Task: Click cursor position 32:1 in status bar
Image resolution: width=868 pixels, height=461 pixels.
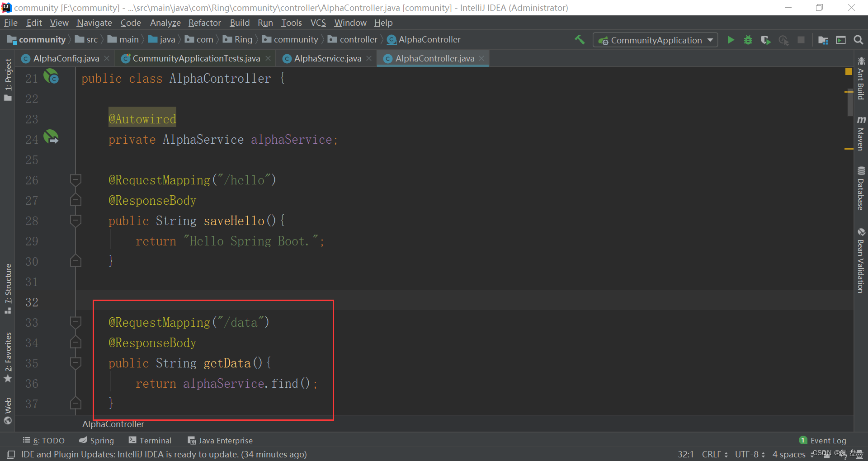Action: click(685, 454)
